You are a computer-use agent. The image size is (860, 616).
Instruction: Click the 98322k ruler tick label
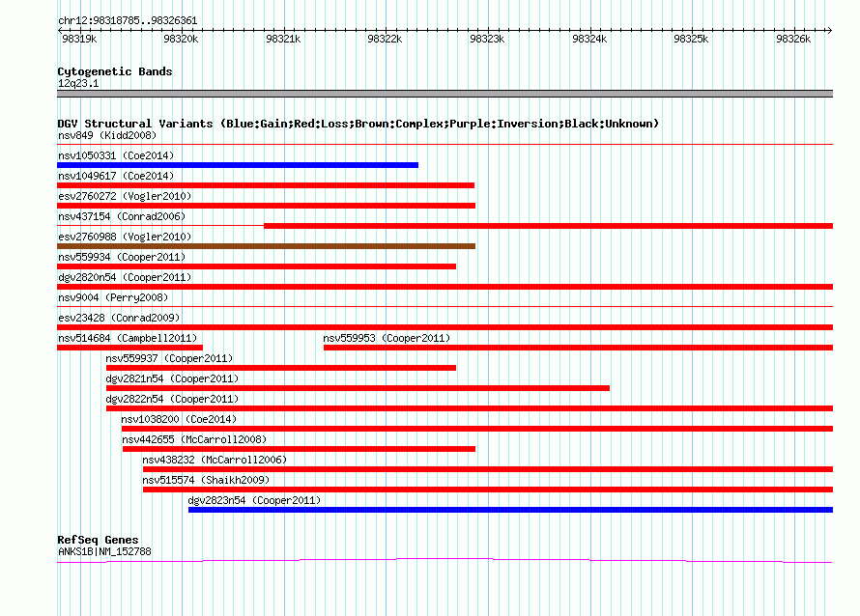(x=385, y=39)
